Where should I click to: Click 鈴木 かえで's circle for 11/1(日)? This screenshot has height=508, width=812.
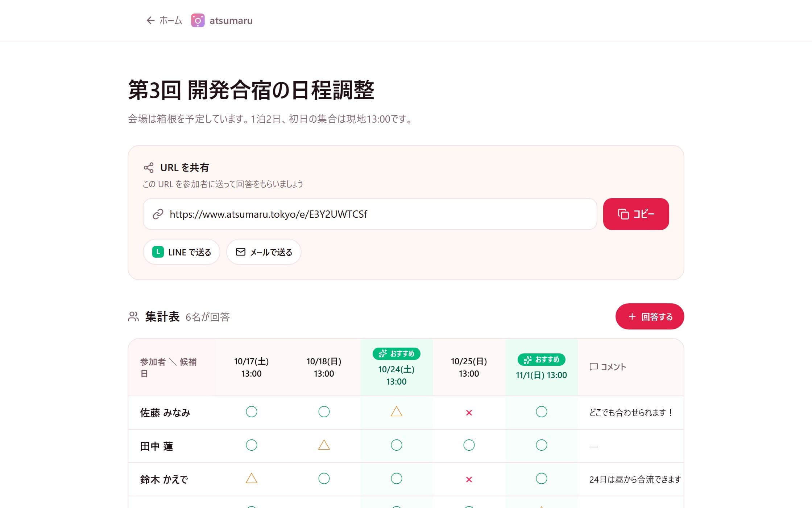[x=542, y=479]
